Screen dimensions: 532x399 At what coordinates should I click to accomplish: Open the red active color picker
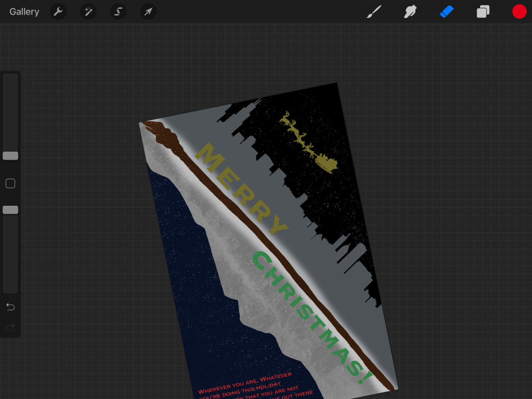520,12
